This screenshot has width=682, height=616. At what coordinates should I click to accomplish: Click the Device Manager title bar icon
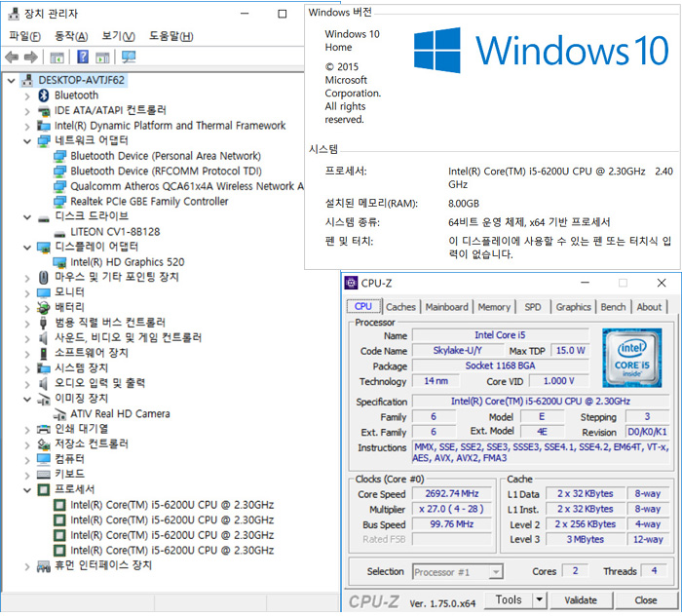coord(14,15)
